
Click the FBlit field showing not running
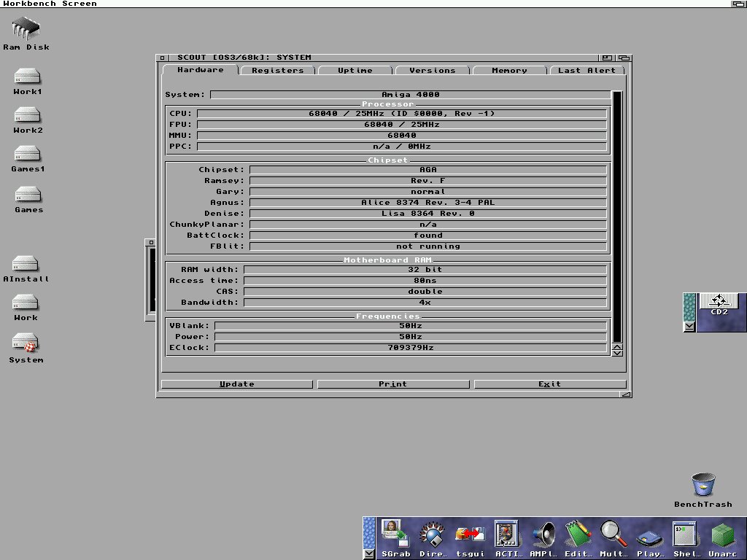(x=427, y=246)
